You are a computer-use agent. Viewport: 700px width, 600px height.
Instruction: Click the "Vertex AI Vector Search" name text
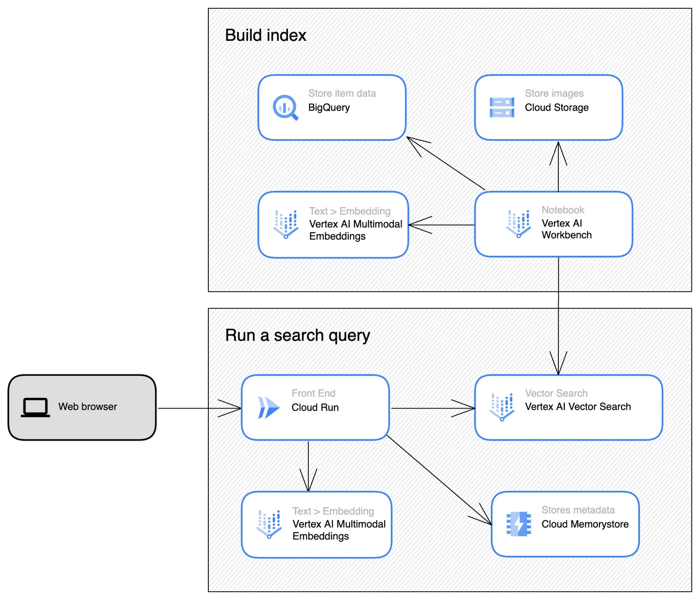[x=578, y=407]
